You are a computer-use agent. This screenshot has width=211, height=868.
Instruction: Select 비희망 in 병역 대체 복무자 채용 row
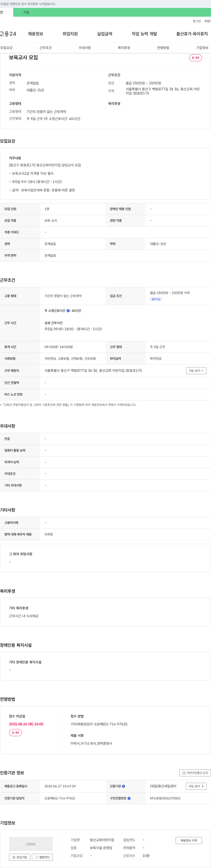[49, 534]
